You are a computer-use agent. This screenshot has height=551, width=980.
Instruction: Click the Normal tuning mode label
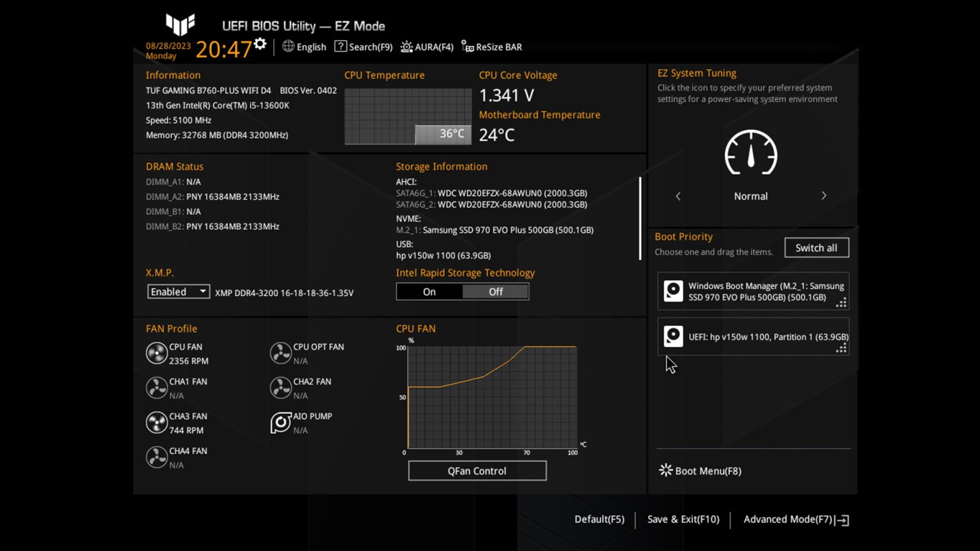click(751, 196)
